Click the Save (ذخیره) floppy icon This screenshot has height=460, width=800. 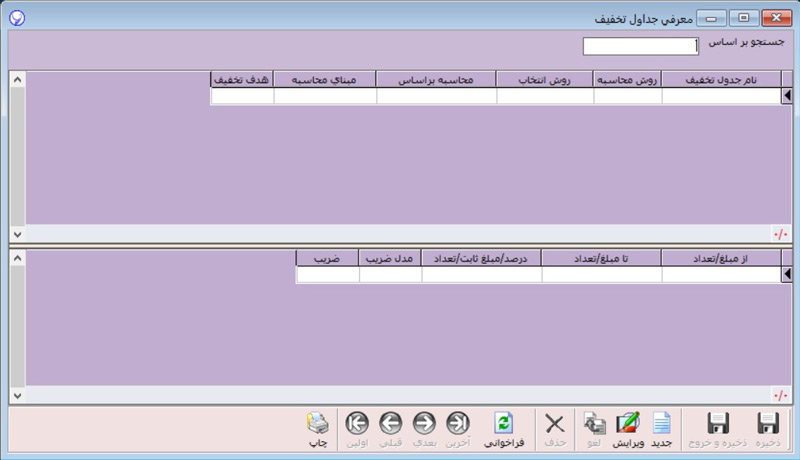click(x=768, y=424)
